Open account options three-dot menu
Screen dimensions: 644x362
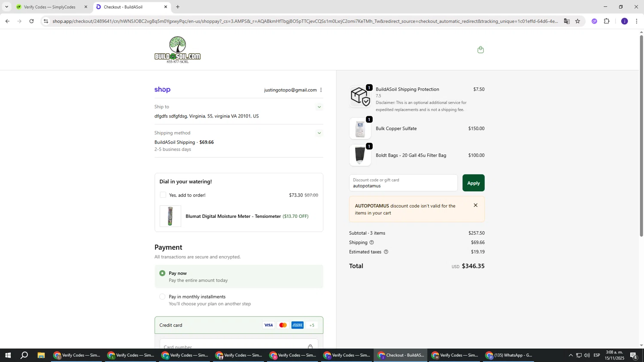(321, 90)
